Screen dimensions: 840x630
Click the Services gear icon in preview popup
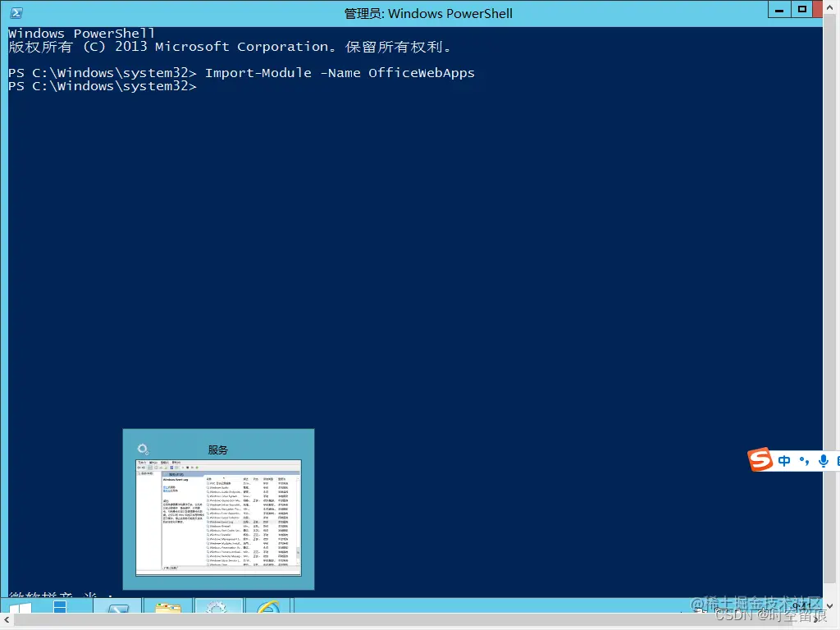tap(143, 449)
